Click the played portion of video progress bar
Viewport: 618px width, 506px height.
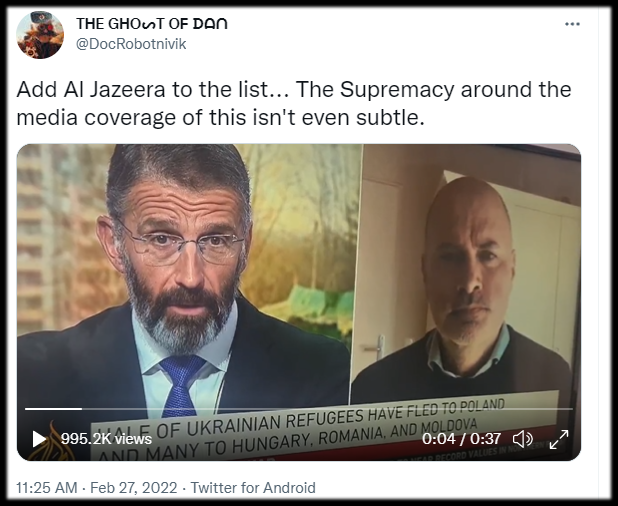point(54,409)
